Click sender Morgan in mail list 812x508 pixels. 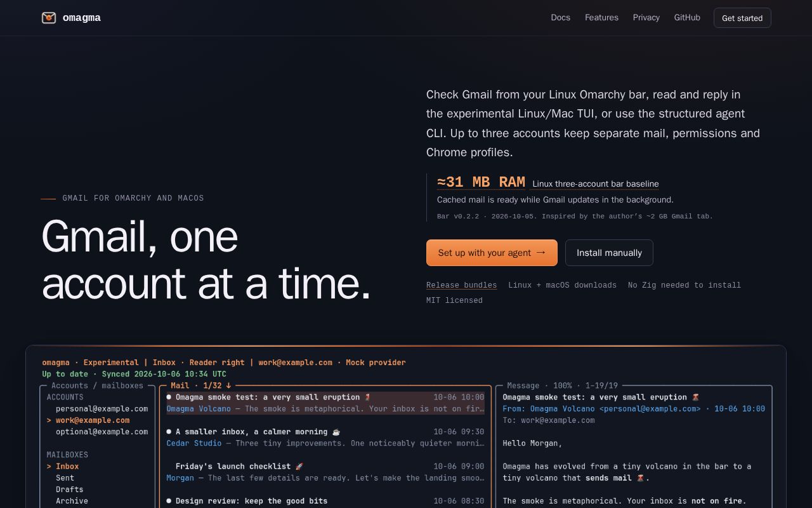(180, 478)
